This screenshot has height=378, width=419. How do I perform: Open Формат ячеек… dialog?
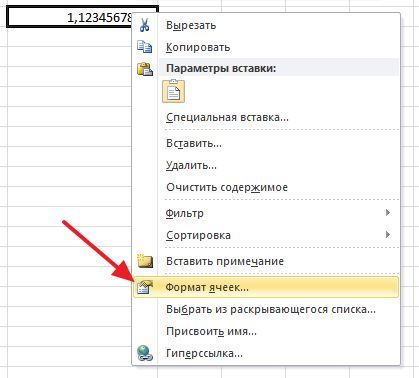point(266,287)
